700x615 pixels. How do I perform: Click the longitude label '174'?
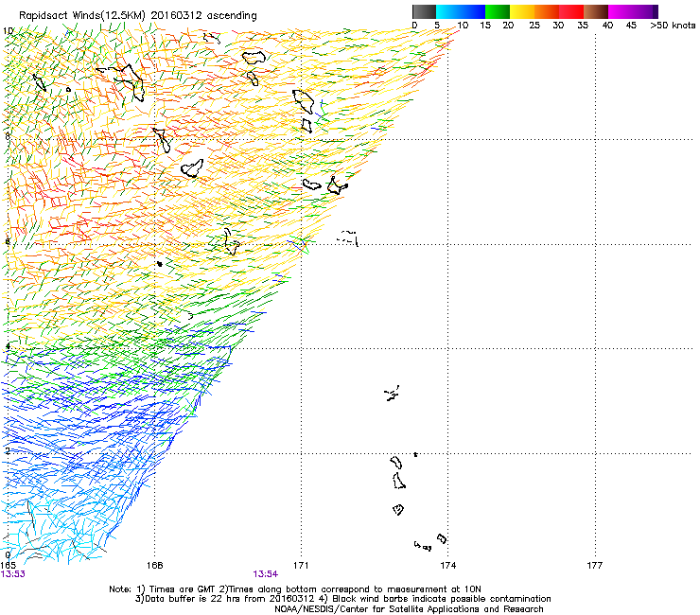click(447, 566)
